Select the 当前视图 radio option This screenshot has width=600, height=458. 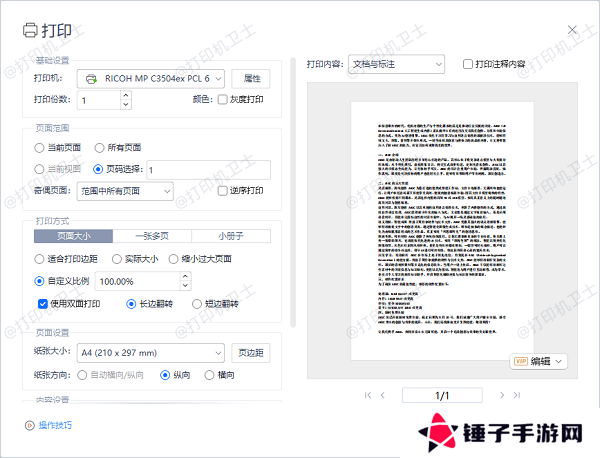(x=39, y=169)
